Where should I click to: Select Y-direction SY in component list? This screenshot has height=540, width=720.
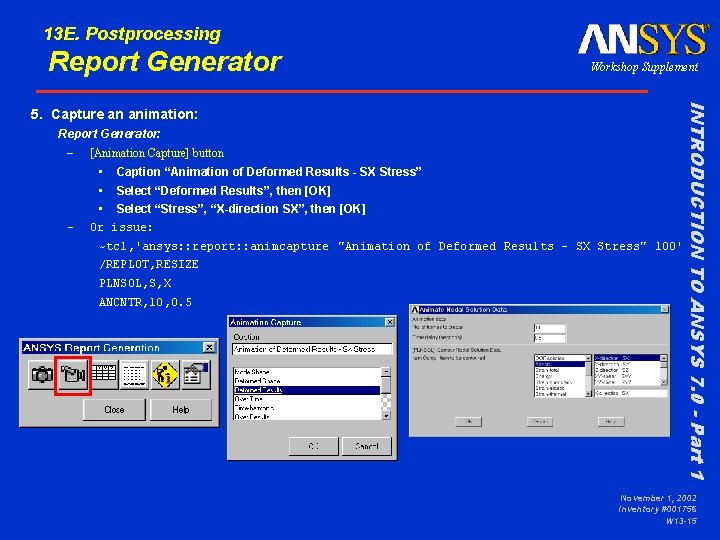click(x=627, y=364)
